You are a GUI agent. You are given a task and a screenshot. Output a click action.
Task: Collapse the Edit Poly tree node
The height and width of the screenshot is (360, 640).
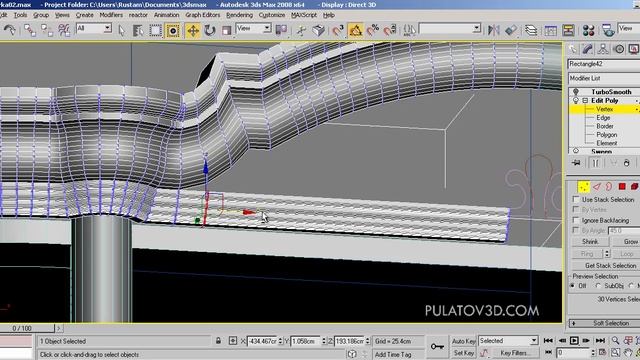click(x=585, y=100)
